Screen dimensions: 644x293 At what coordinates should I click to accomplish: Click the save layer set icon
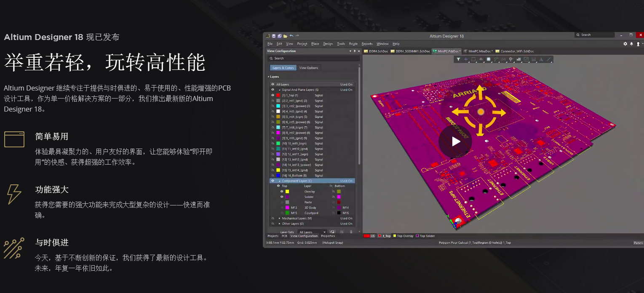[342, 232]
